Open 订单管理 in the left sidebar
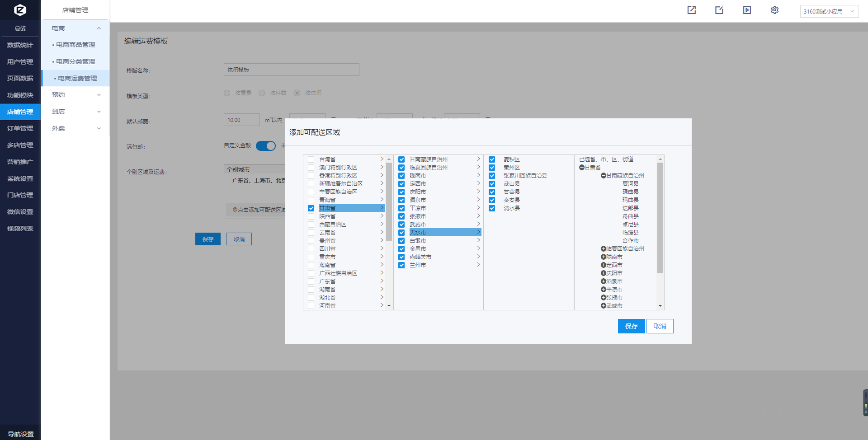Image resolution: width=868 pixels, height=440 pixels. coord(20,128)
